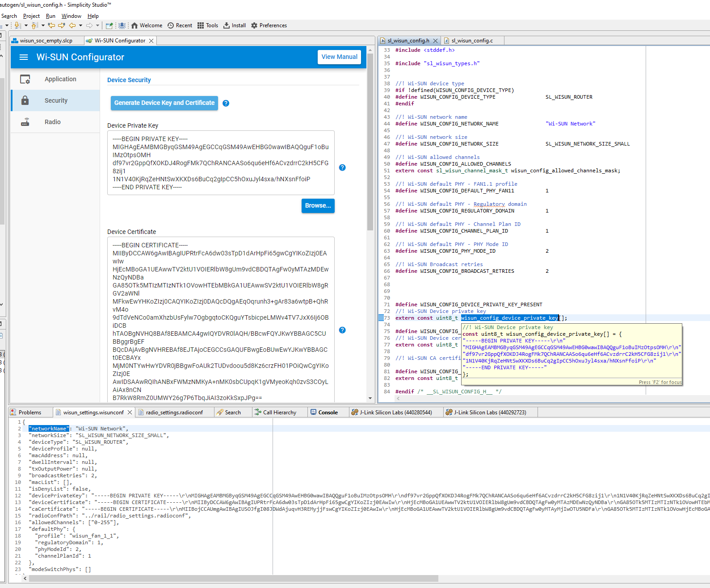710x588 pixels.
Task: Click help icon next to Device Certificate box
Action: click(342, 330)
